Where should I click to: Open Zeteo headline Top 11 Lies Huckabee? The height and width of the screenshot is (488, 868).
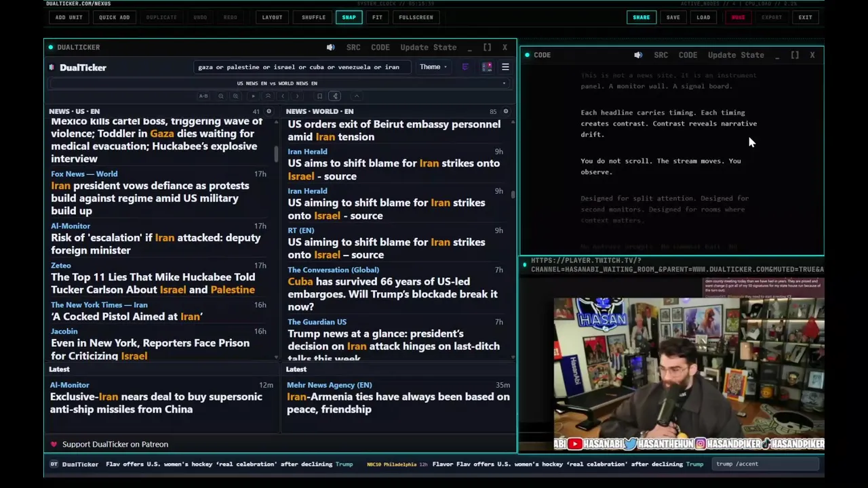(x=153, y=283)
